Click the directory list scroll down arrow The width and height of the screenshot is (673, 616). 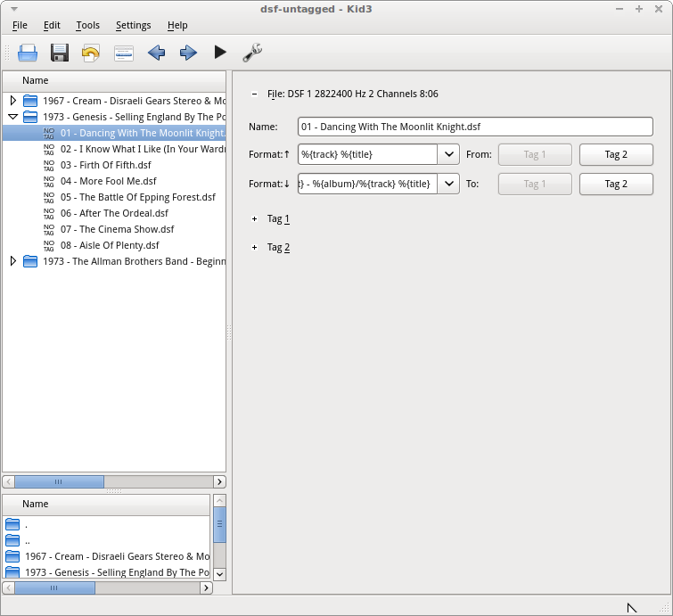pos(219,574)
